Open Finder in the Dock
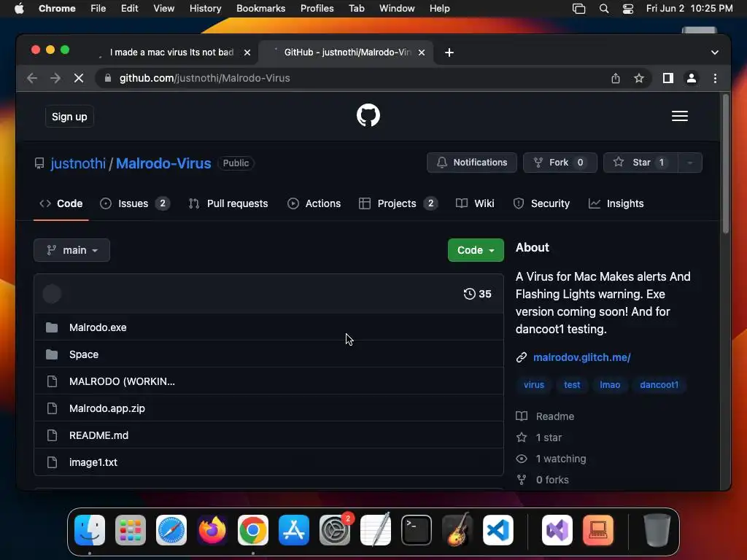 90,530
